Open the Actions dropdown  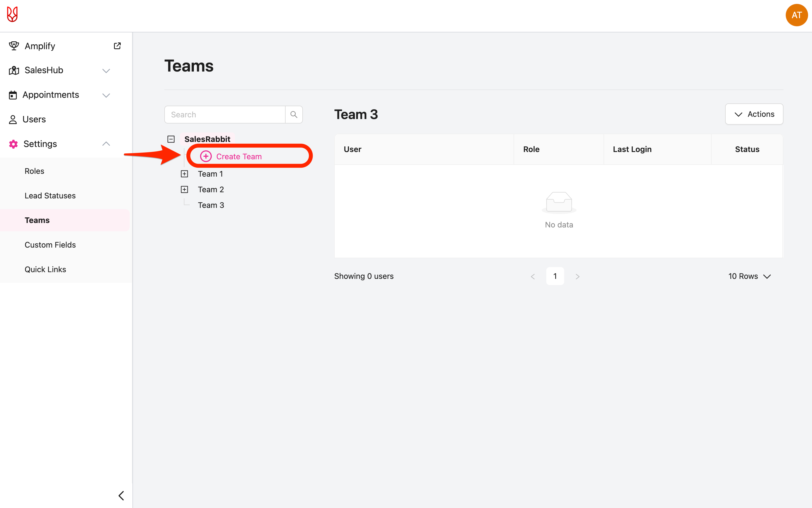pyautogui.click(x=754, y=114)
